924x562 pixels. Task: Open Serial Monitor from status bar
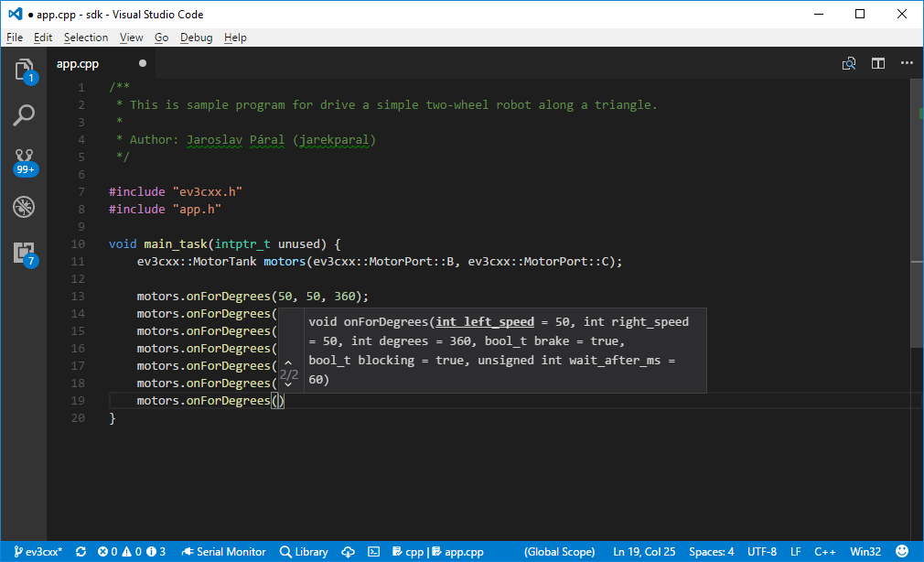click(223, 552)
